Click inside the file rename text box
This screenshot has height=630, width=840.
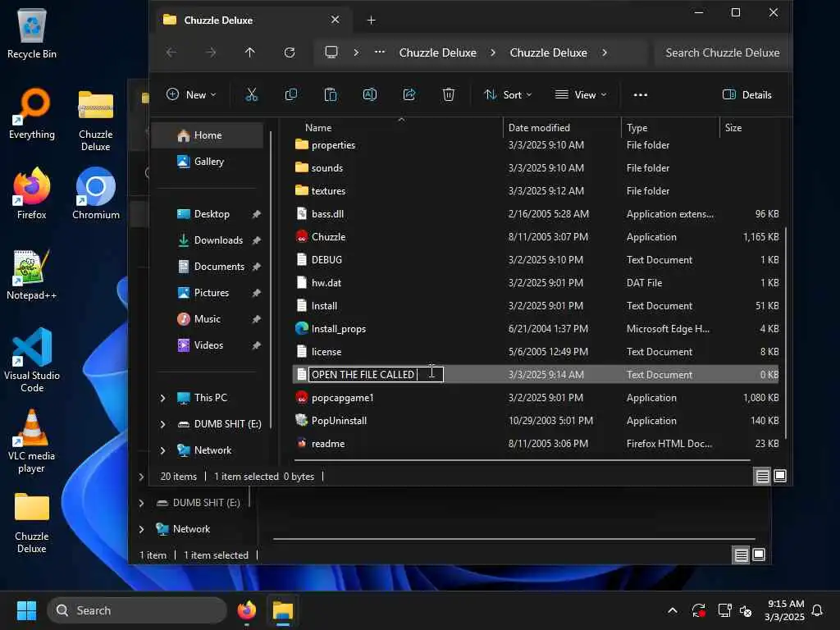point(376,374)
